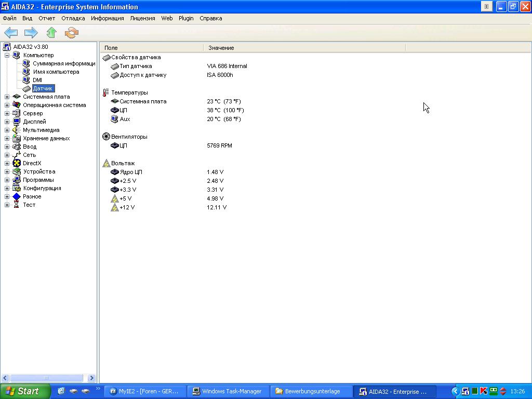This screenshot has height=399, width=532.
Task: Select the Датчик sensor tree item
Action: pyautogui.click(x=43, y=88)
